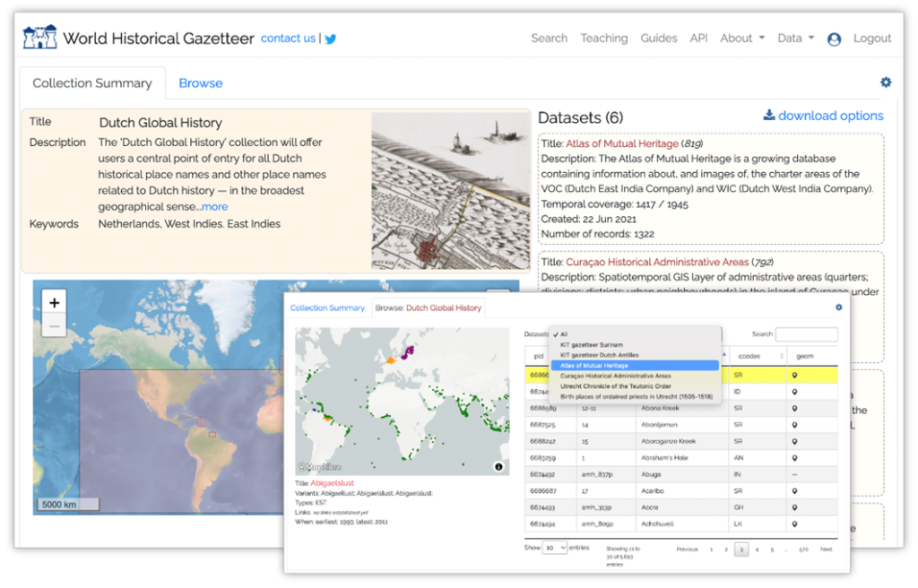
Task: Click the gear icon in the inset browse window
Action: 838,307
